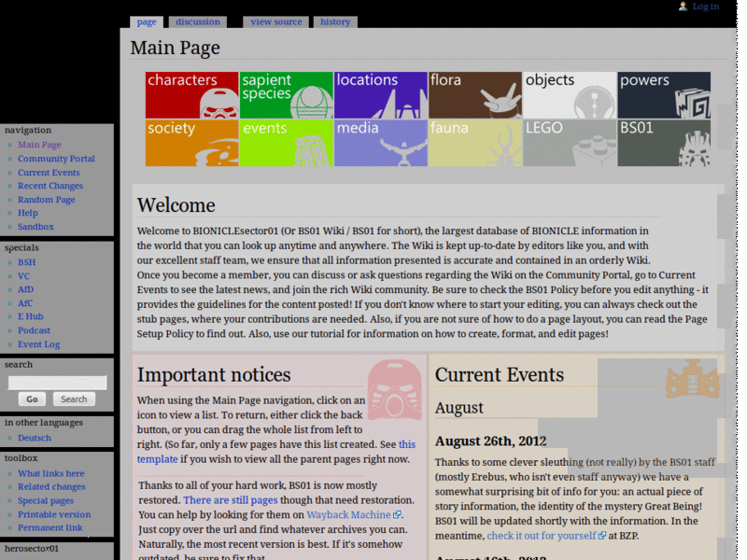Click 'check it out for yourself' link
Image resolution: width=747 pixels, height=560 pixels.
(542, 536)
